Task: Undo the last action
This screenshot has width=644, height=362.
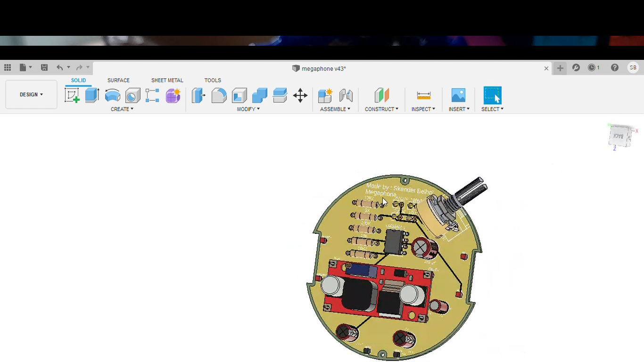Action: tap(59, 67)
